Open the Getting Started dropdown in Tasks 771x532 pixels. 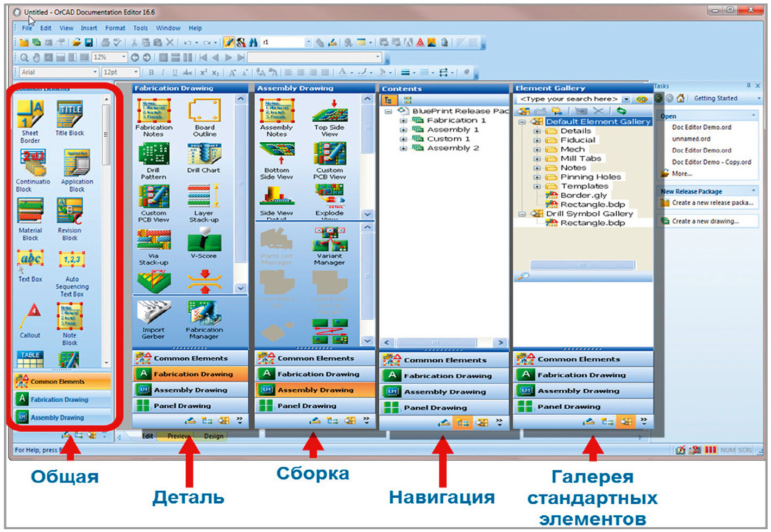pos(759,98)
